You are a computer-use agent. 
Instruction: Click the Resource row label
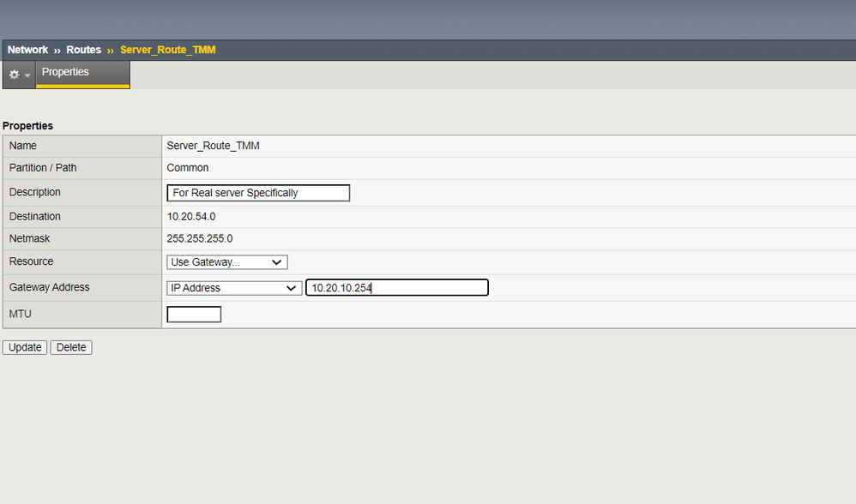31,261
